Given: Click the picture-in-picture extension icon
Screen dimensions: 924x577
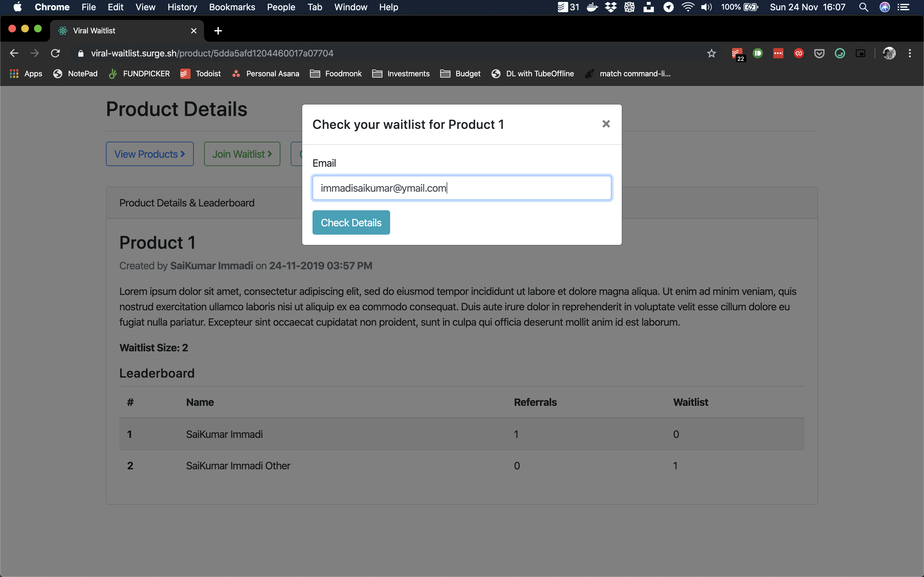Looking at the screenshot, I should coord(860,54).
